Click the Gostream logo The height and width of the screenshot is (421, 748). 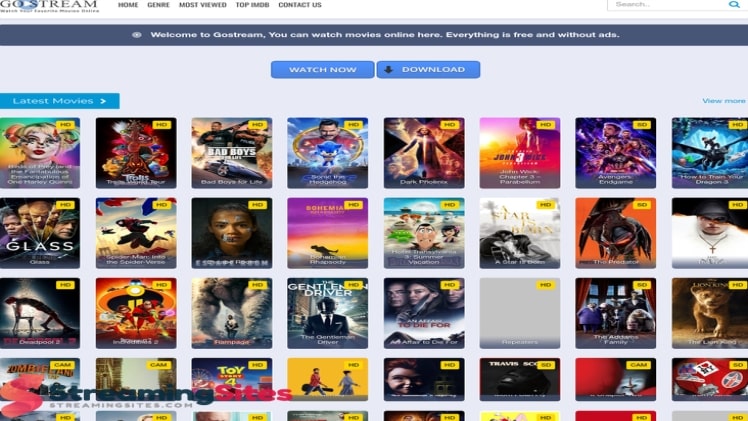click(49, 6)
